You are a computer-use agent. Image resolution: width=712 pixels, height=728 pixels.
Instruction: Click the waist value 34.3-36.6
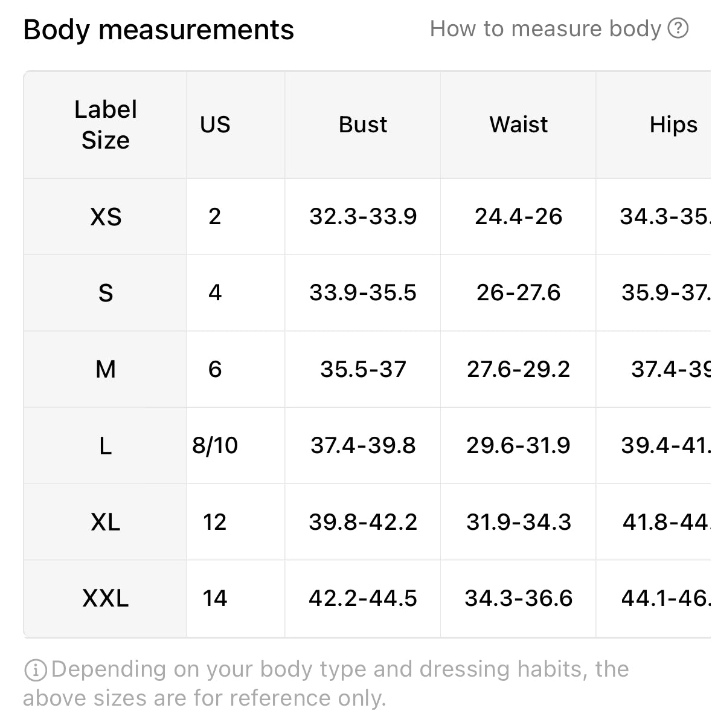[518, 598]
